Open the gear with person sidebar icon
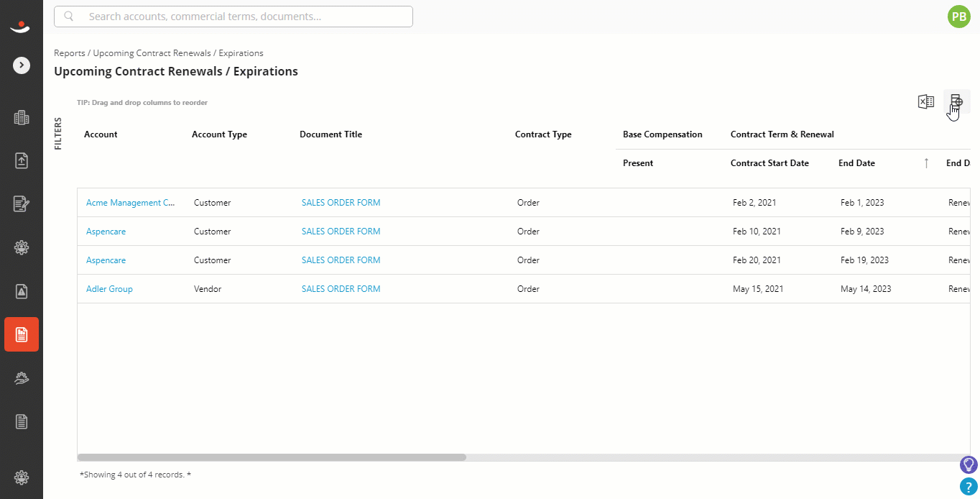Image resolution: width=980 pixels, height=499 pixels. pos(22,247)
